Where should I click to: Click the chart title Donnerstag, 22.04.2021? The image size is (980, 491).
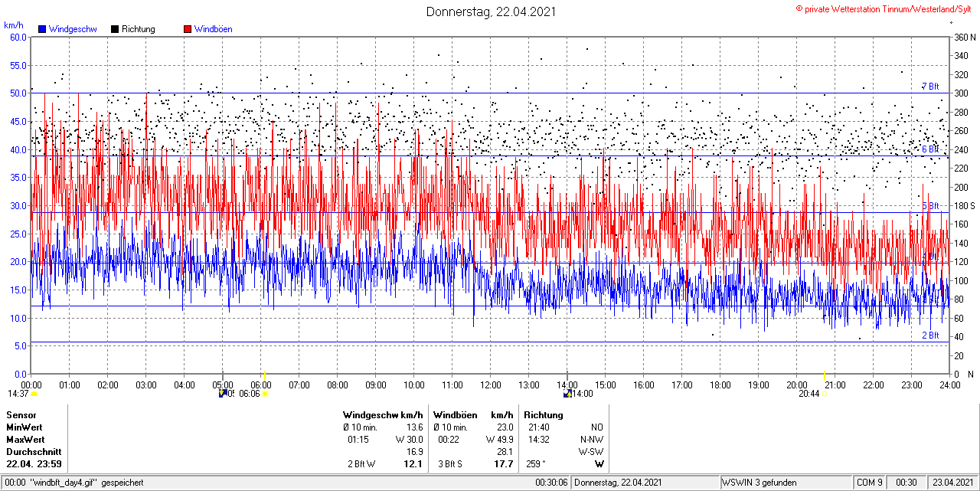[x=492, y=11]
